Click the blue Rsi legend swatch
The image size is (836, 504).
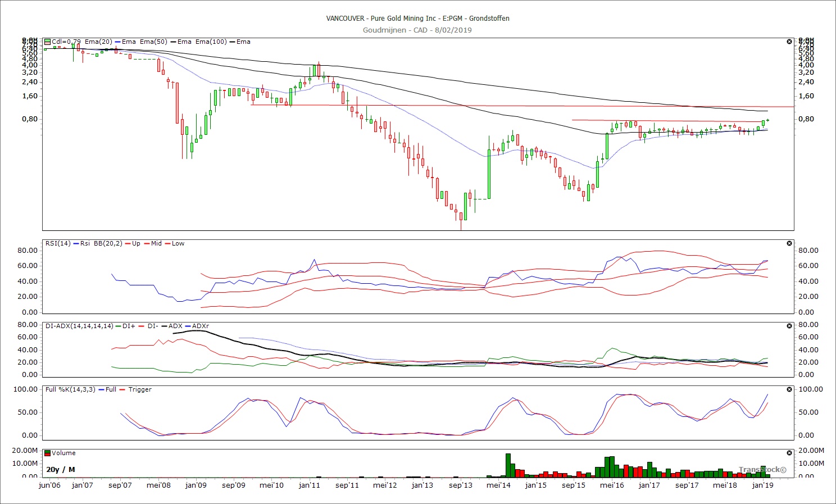coord(76,243)
